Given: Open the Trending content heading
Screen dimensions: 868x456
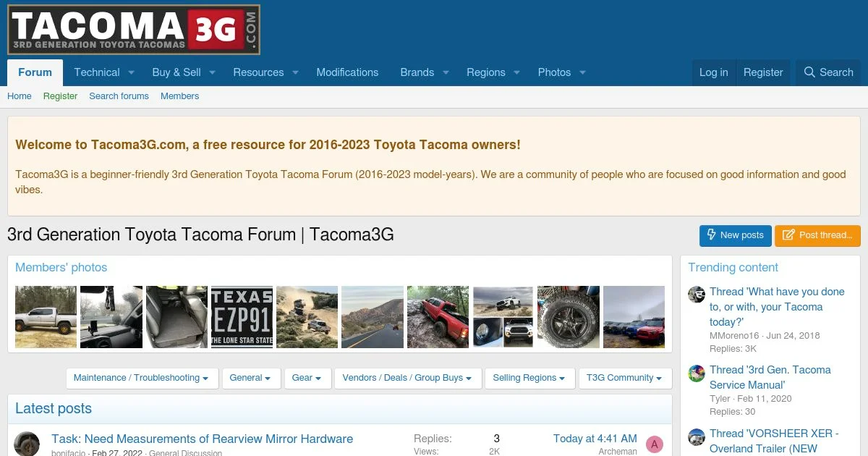Looking at the screenshot, I should pos(733,267).
